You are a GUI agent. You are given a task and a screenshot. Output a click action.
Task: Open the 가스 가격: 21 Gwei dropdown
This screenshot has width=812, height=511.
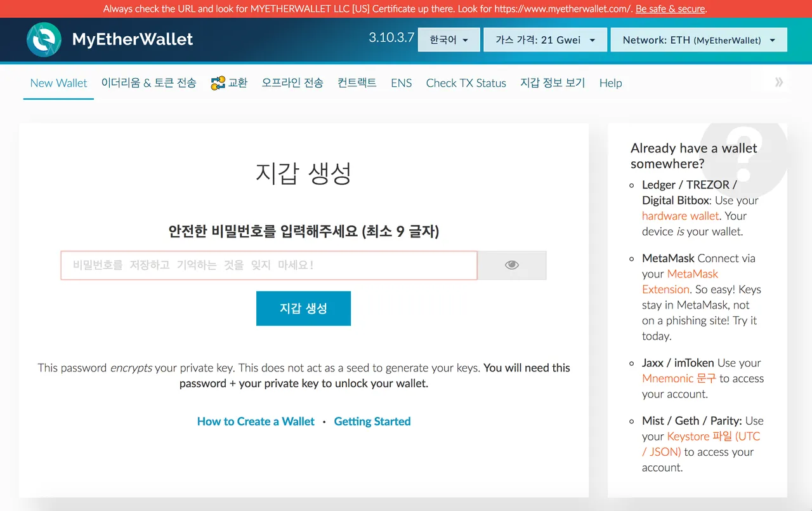(545, 39)
